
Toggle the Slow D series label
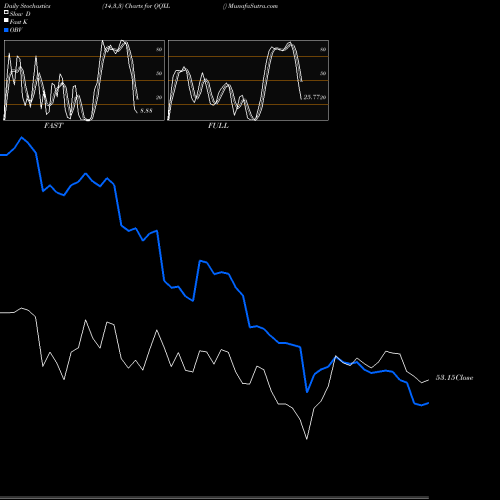pyautogui.click(x=20, y=14)
